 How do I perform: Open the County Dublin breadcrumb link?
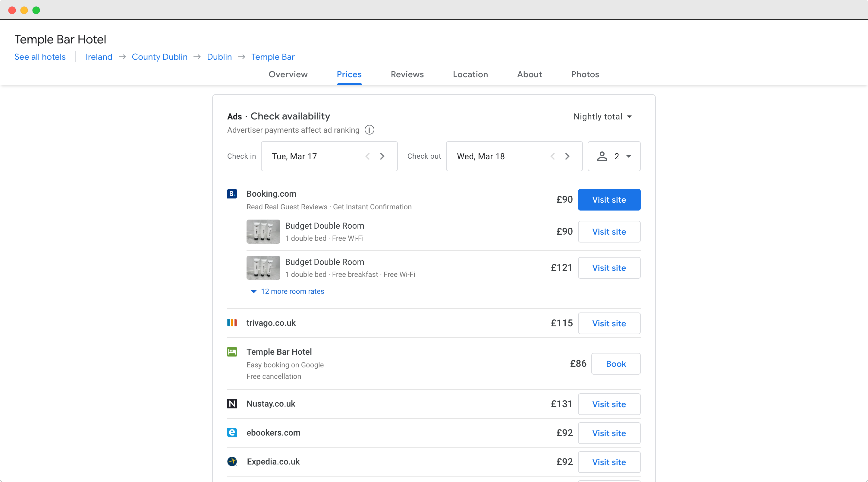159,57
